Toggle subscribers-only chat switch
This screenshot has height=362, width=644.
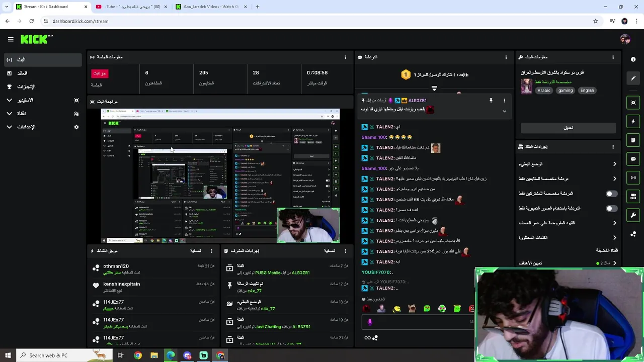click(x=611, y=194)
